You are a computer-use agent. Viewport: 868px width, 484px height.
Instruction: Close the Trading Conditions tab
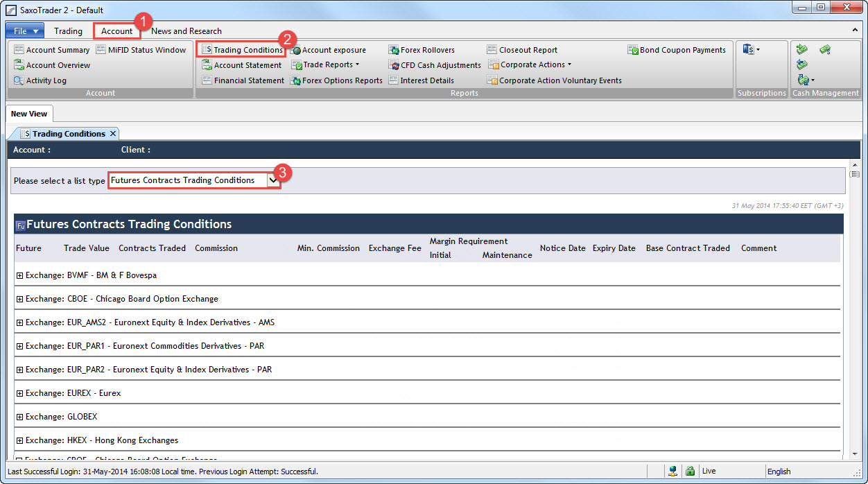[113, 134]
